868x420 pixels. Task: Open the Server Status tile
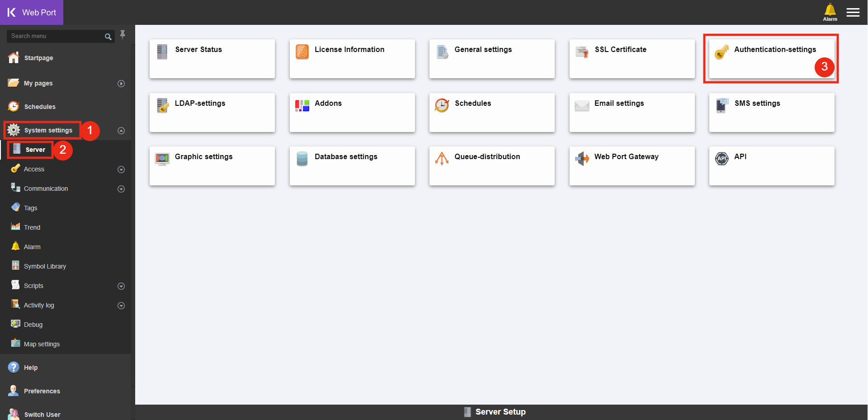click(x=212, y=59)
